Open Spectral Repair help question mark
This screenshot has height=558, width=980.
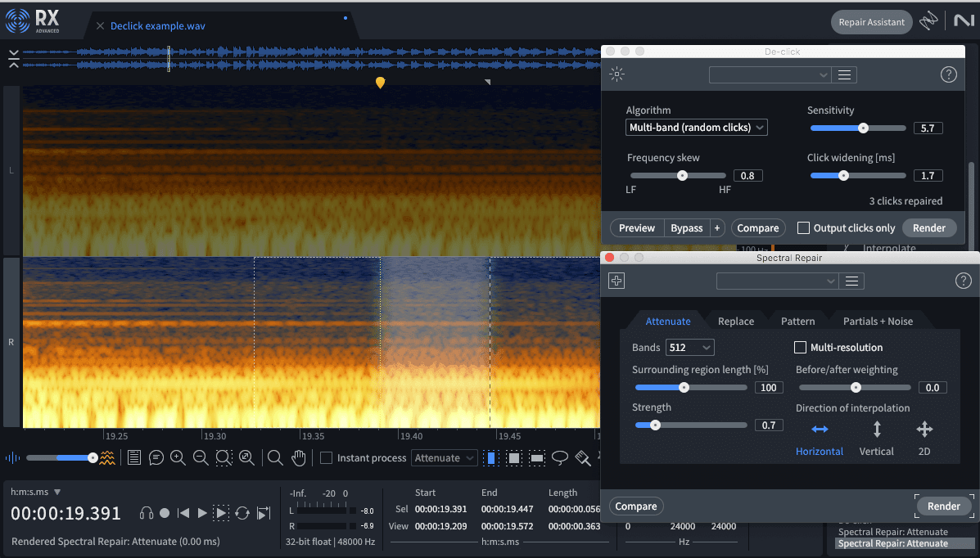tap(963, 281)
